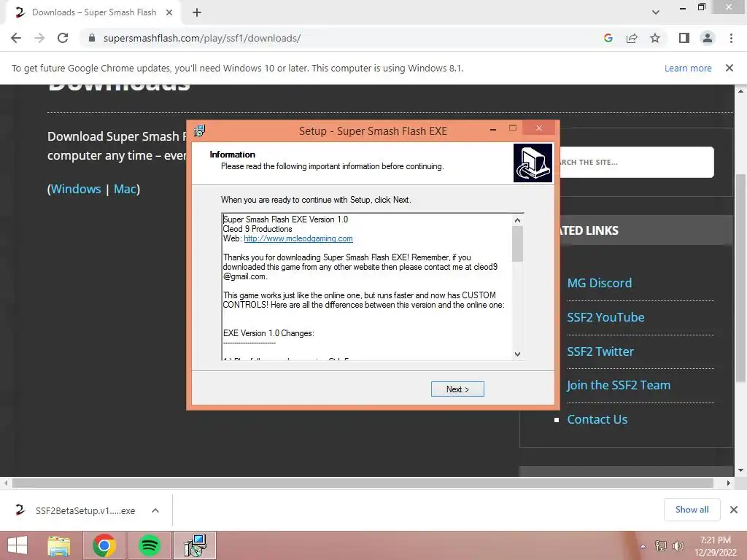
Task: Open the MG Discord link
Action: [x=600, y=283]
